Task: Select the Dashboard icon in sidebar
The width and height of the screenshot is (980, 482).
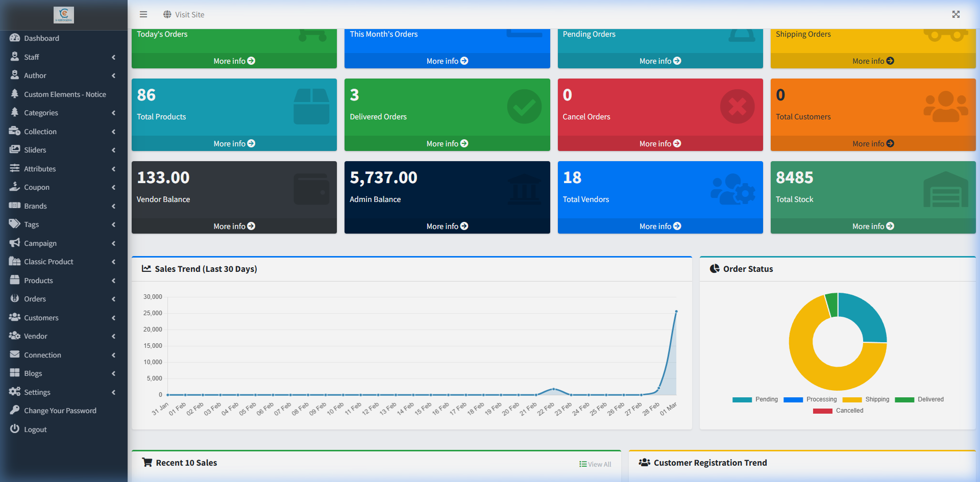Action: coord(15,38)
